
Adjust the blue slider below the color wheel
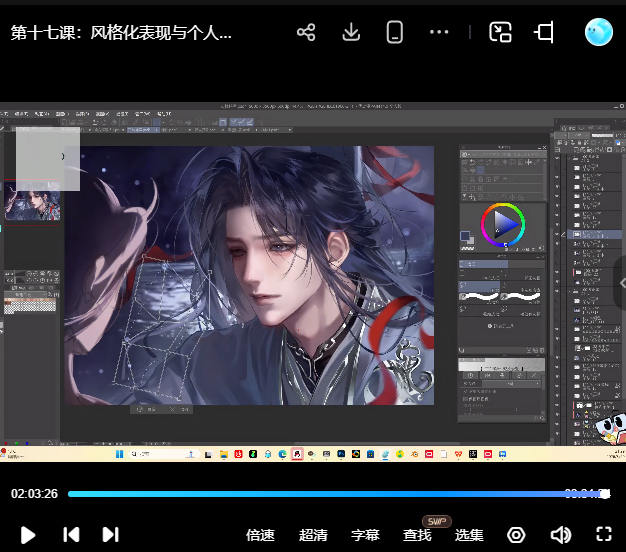point(502,264)
